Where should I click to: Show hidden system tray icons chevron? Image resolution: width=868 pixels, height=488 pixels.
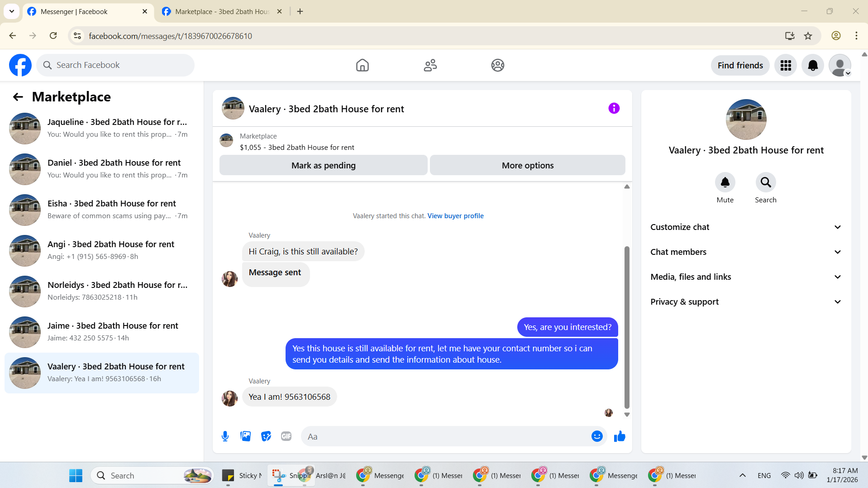tap(742, 475)
